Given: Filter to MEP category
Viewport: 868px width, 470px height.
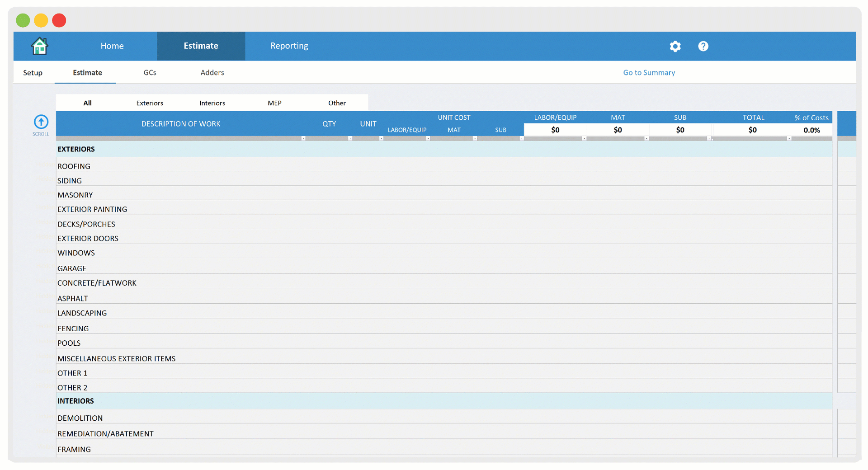Looking at the screenshot, I should [x=274, y=103].
